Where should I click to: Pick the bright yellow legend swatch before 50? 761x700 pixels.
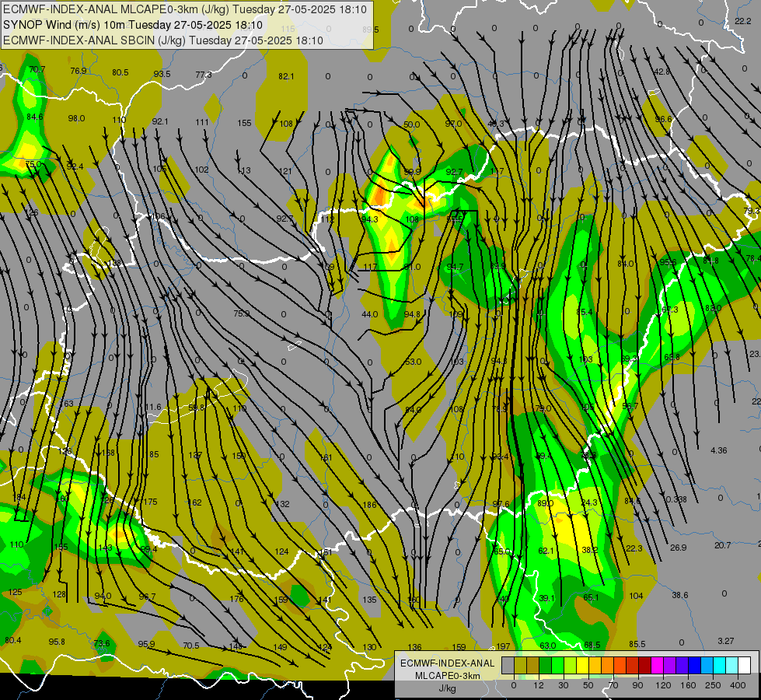582,665
